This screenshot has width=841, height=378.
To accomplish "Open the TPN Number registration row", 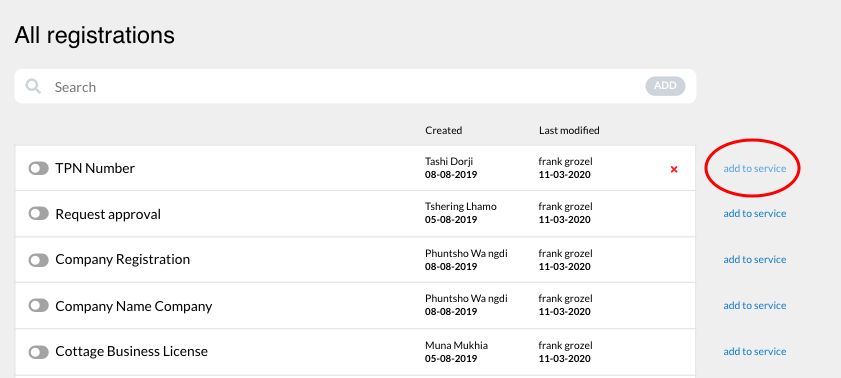I will pyautogui.click(x=355, y=168).
